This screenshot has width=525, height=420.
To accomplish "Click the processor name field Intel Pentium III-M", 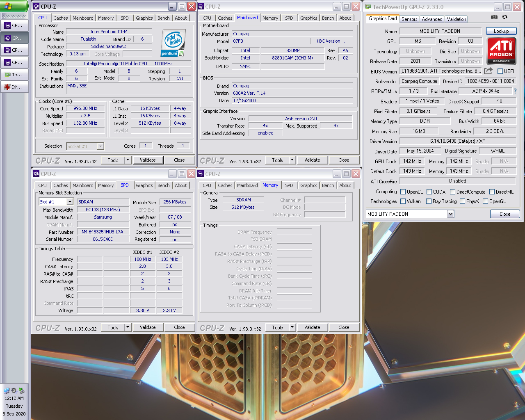I will [109, 32].
